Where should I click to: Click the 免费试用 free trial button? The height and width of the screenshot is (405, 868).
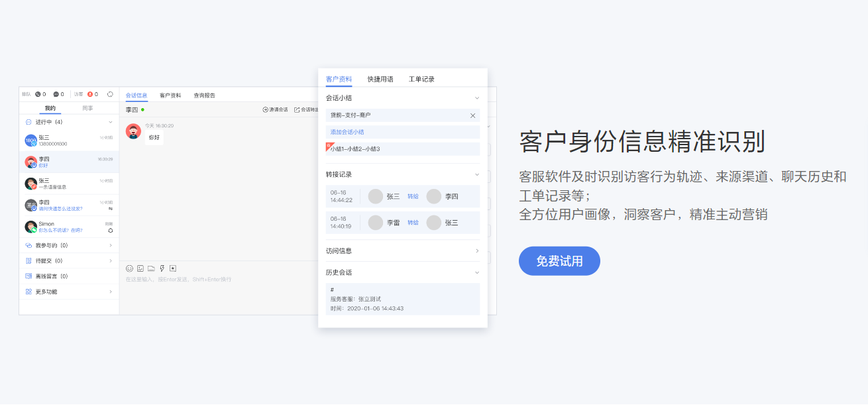pos(559,260)
